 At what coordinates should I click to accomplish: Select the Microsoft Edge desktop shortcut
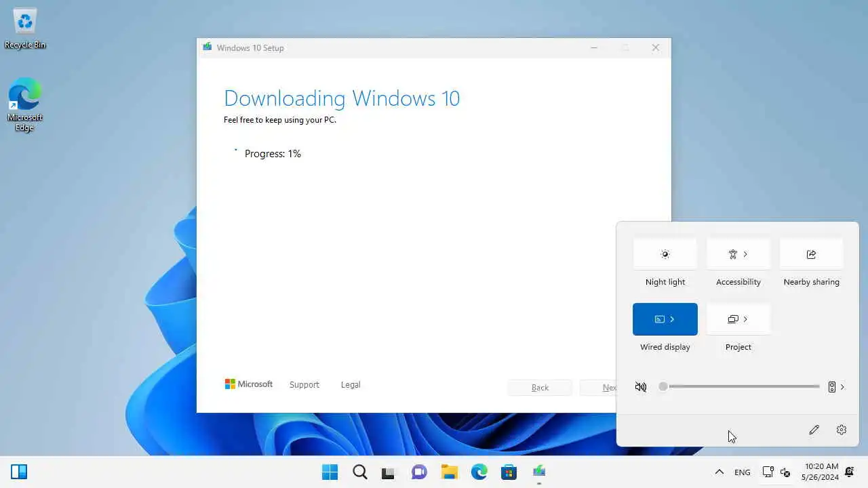pyautogui.click(x=25, y=104)
